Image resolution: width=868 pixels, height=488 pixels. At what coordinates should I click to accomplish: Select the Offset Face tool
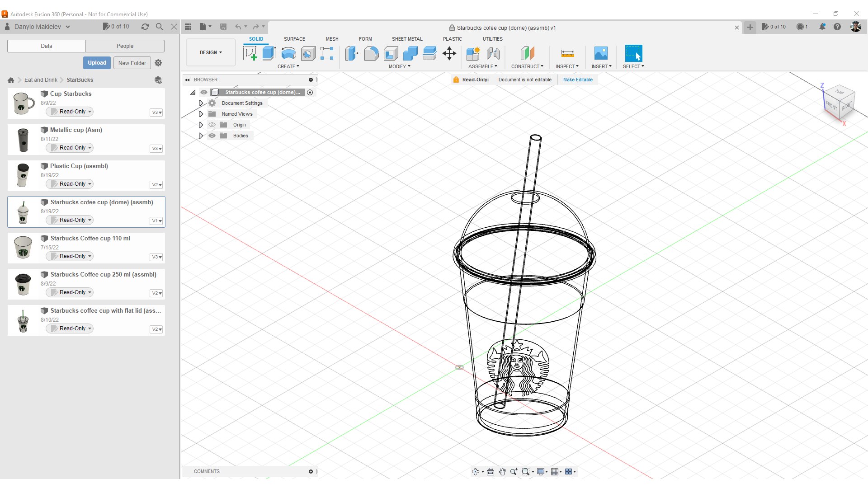click(x=429, y=53)
